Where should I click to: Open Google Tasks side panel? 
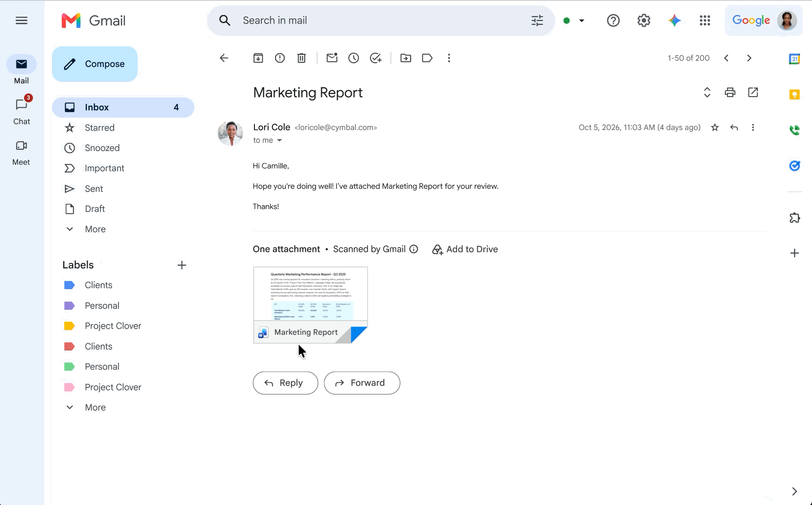point(794,166)
